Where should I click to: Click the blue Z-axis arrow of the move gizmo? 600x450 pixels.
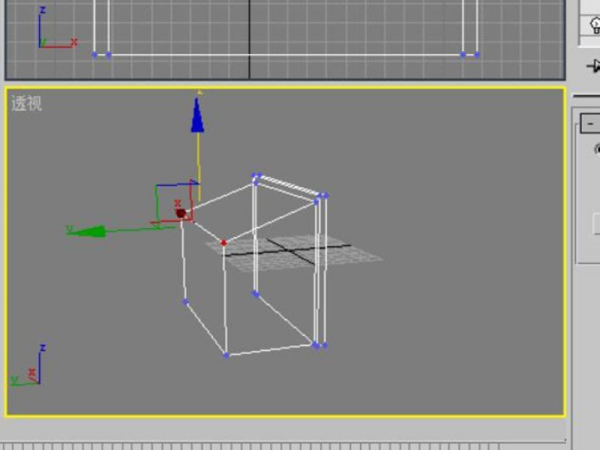(197, 116)
